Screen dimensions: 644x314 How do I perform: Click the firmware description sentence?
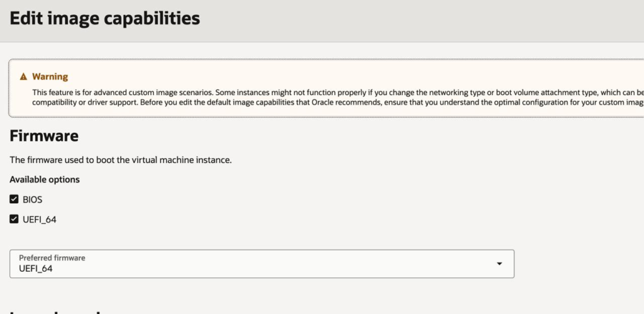(x=121, y=160)
